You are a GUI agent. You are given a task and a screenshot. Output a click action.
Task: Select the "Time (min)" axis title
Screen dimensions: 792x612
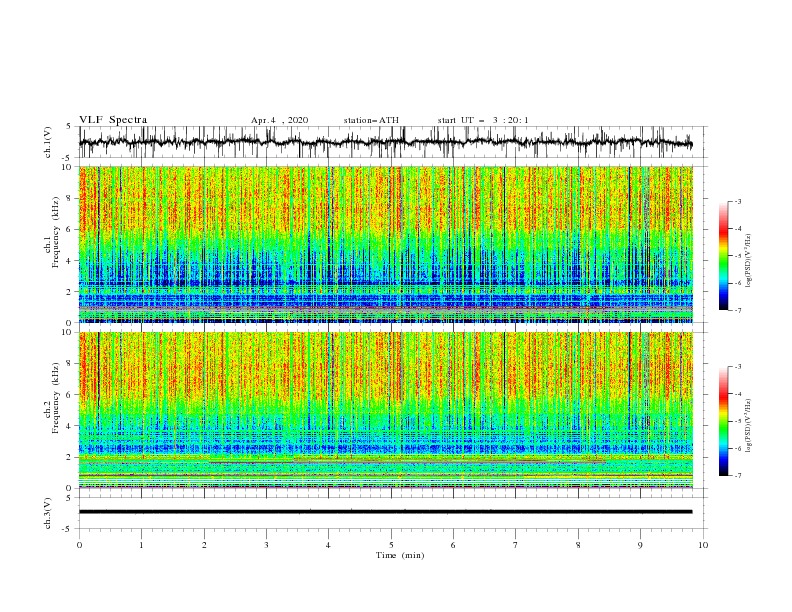[x=400, y=555]
